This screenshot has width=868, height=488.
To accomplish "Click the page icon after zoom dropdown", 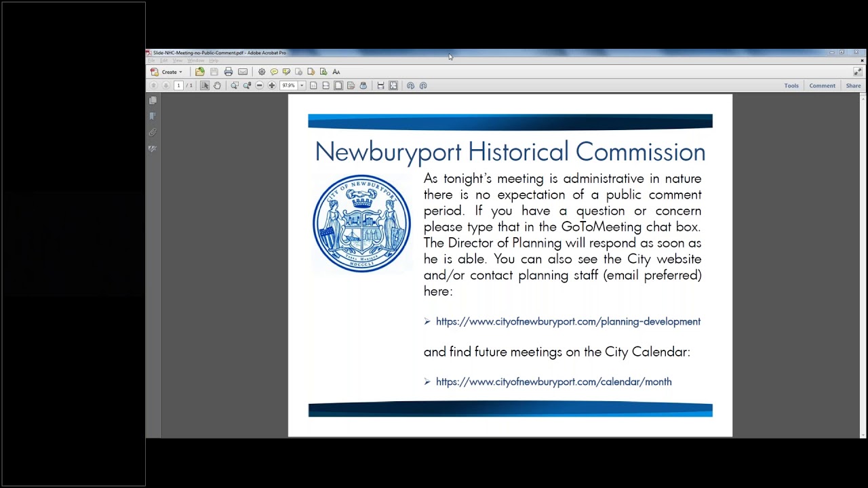I will [x=313, y=85].
